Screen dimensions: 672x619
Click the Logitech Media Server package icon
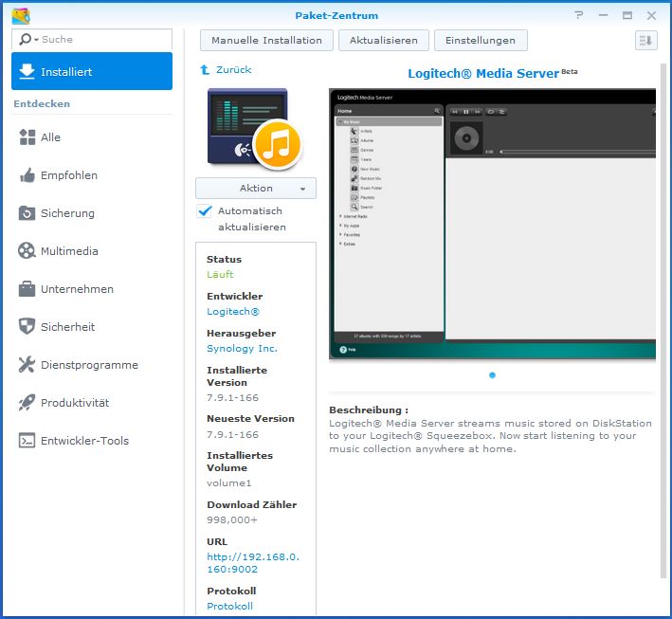(x=255, y=129)
